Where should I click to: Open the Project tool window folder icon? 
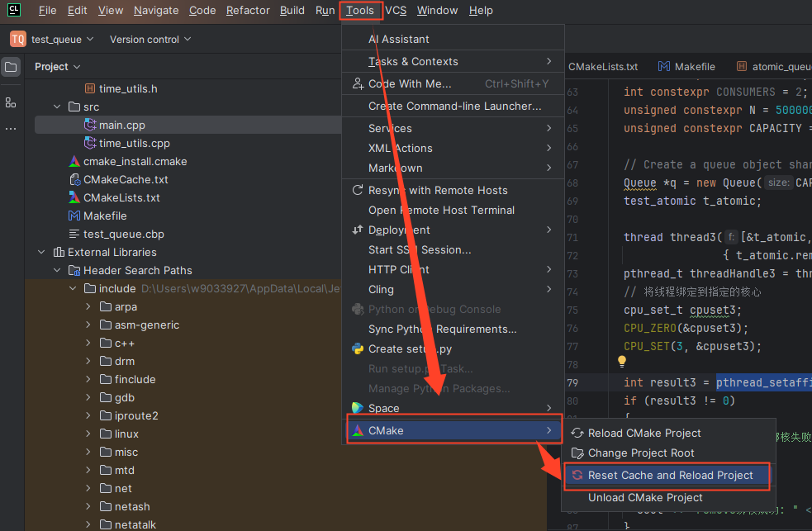pyautogui.click(x=11, y=67)
